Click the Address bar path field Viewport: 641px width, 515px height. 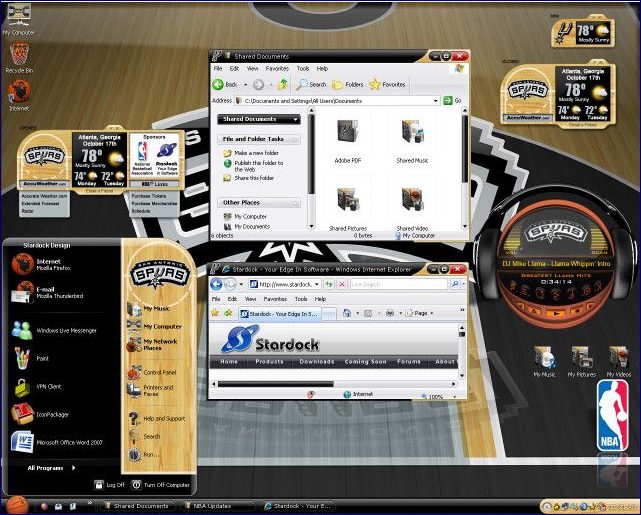334,101
